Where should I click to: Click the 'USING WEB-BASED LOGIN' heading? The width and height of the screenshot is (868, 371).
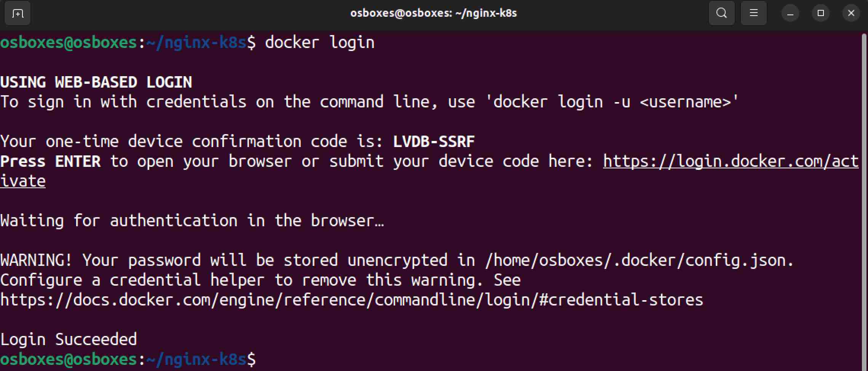click(x=96, y=82)
